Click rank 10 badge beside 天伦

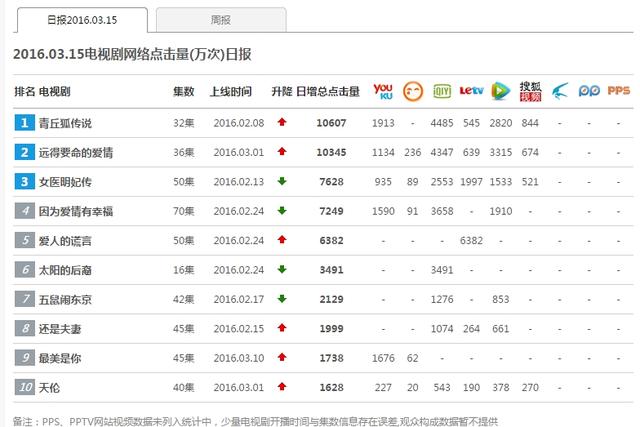pos(24,388)
